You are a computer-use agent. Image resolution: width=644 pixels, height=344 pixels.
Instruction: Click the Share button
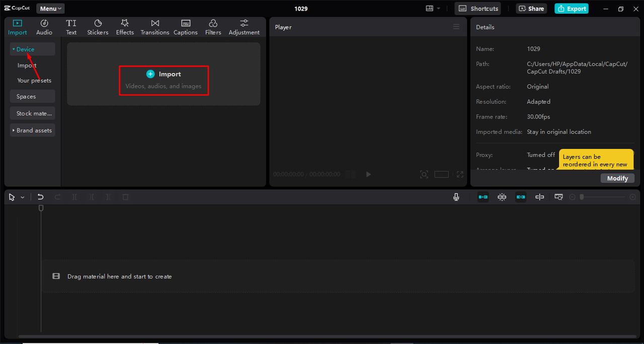531,9
